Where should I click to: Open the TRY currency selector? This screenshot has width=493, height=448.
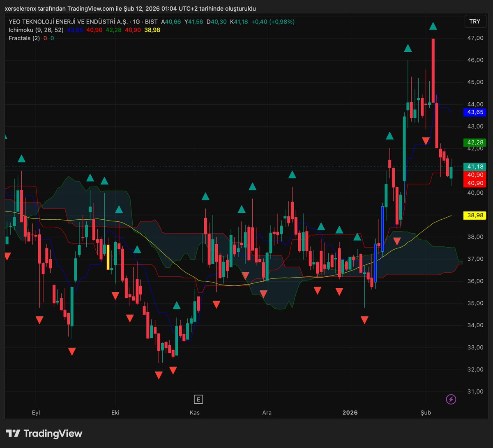pos(475,22)
